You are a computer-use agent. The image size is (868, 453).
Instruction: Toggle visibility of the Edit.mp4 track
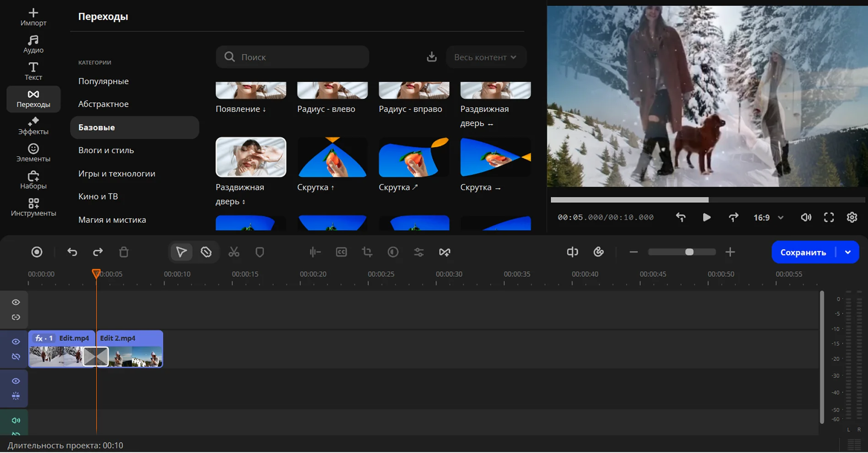(x=16, y=342)
